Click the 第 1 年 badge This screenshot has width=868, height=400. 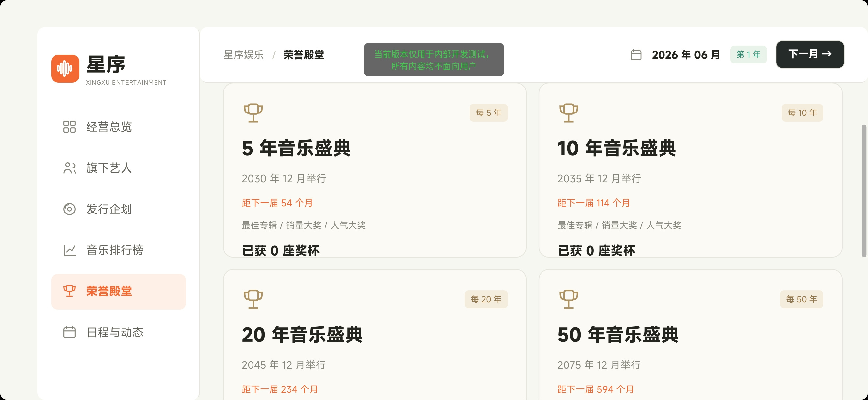(748, 55)
